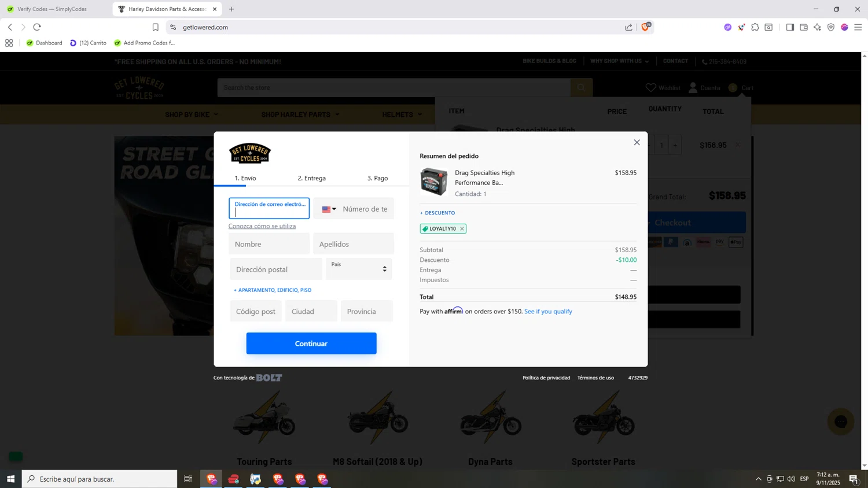The image size is (868, 488).
Task: Select the Código postal field
Action: [256, 311]
